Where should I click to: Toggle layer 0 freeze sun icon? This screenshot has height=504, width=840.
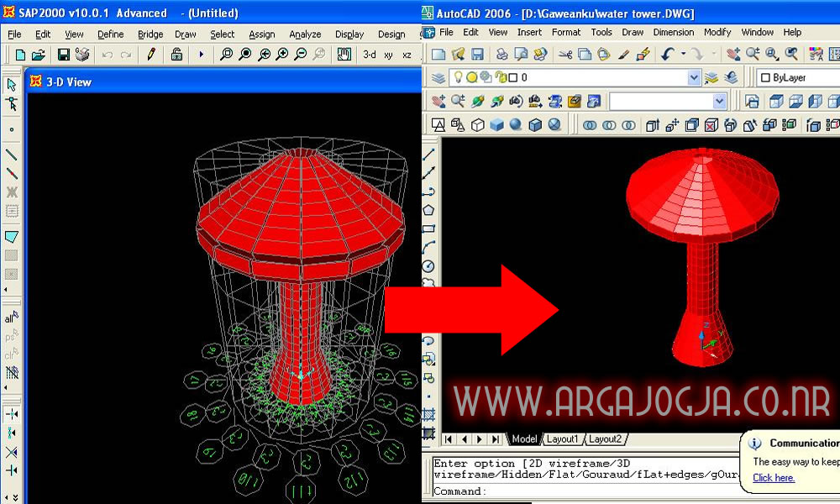coord(471,77)
